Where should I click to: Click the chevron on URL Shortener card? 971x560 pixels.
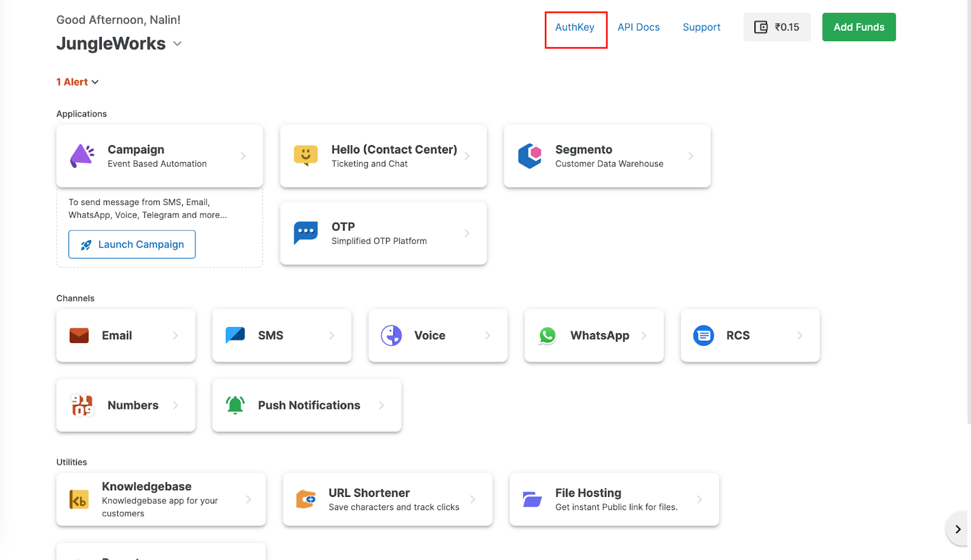pyautogui.click(x=472, y=499)
